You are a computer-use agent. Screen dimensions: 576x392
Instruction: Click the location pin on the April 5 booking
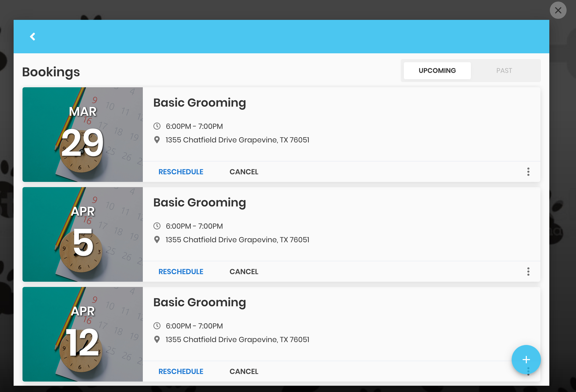pyautogui.click(x=157, y=240)
